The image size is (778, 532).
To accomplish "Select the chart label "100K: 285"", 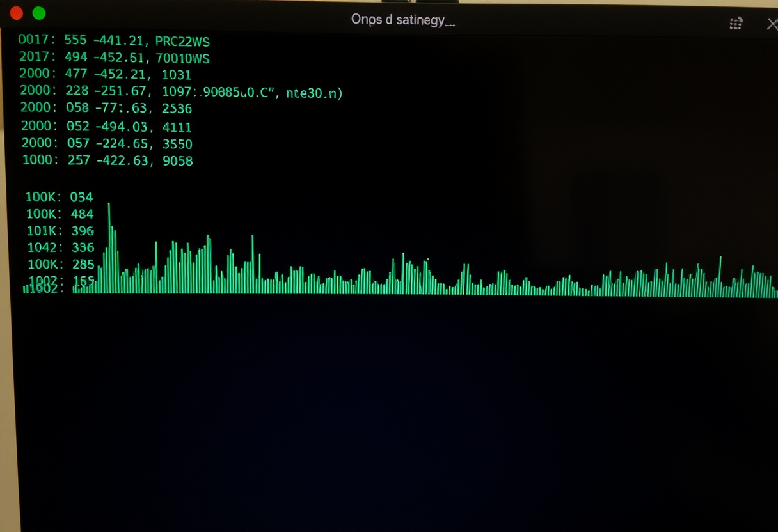I will tap(61, 264).
